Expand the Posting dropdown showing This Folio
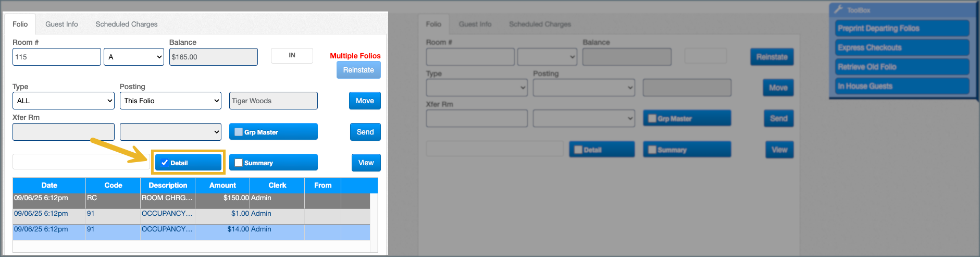The width and height of the screenshot is (980, 257). pyautogui.click(x=171, y=101)
